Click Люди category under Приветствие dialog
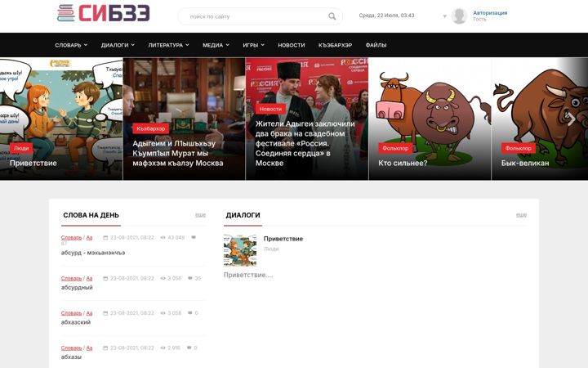This screenshot has width=588, height=368. tap(271, 249)
